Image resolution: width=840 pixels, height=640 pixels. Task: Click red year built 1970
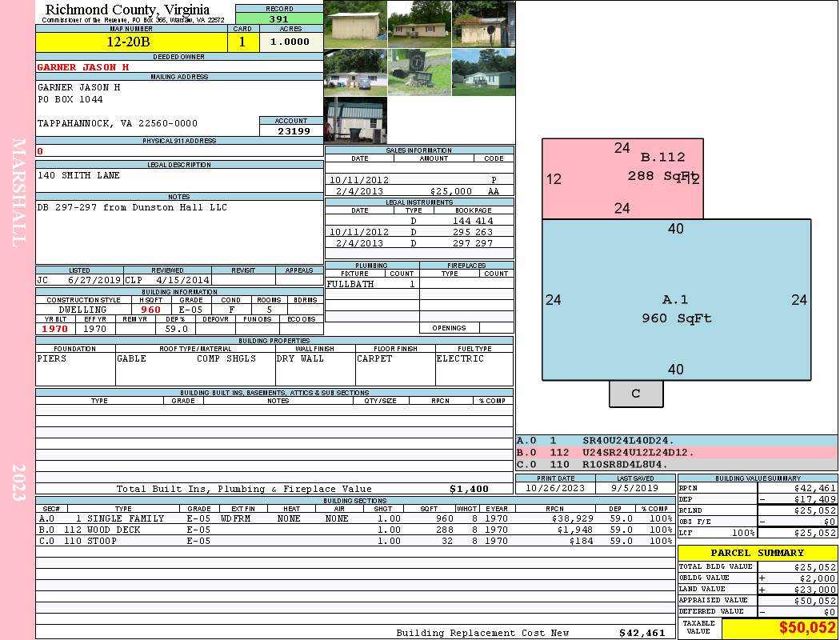pos(55,329)
